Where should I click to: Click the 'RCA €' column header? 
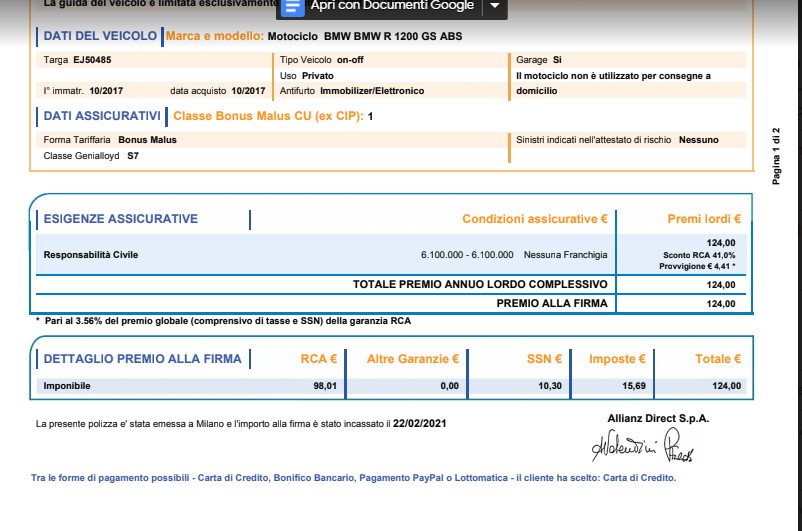(319, 359)
